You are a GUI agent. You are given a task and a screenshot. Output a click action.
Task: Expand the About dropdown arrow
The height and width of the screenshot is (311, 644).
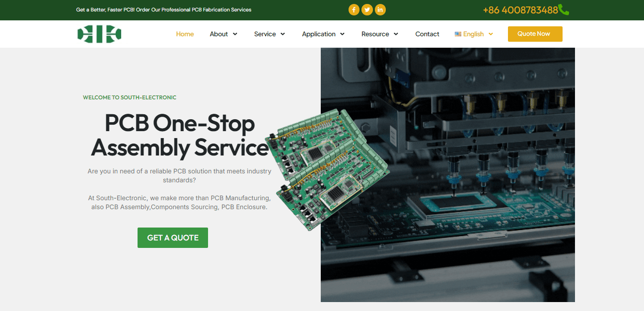click(x=235, y=34)
